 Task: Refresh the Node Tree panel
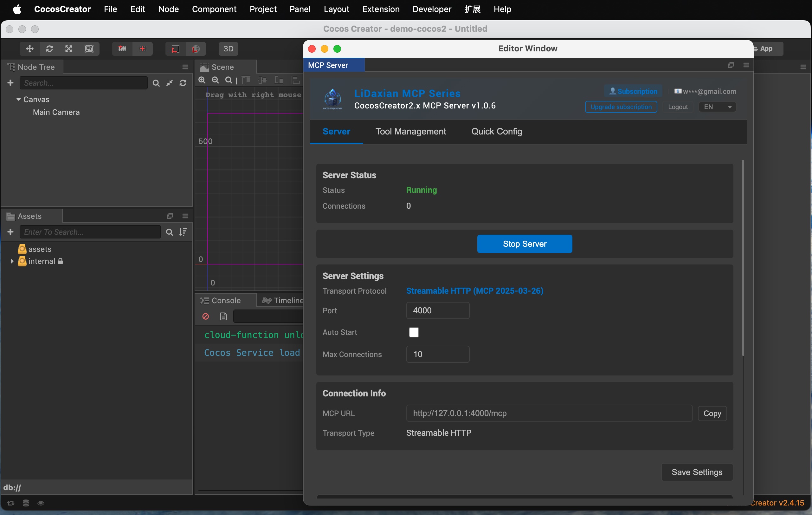pyautogui.click(x=183, y=83)
